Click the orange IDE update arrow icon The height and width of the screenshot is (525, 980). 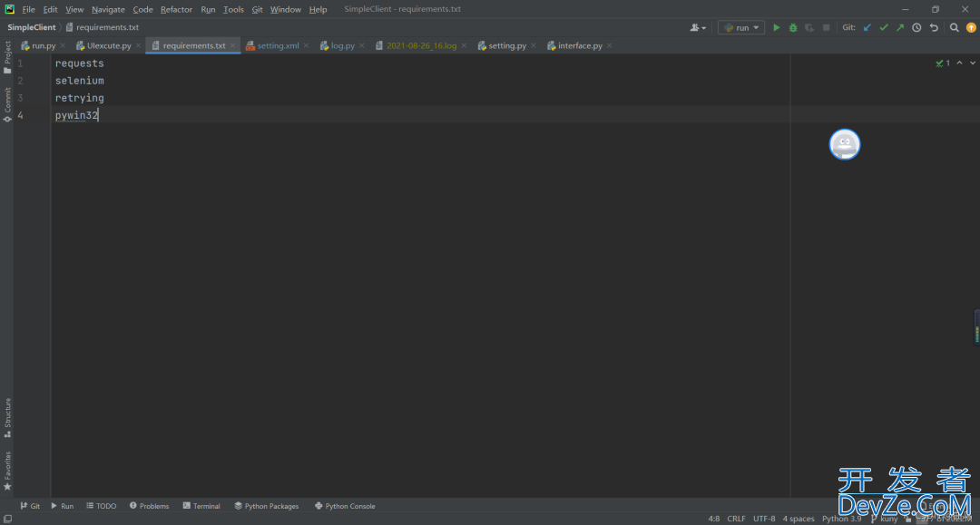(x=971, y=27)
